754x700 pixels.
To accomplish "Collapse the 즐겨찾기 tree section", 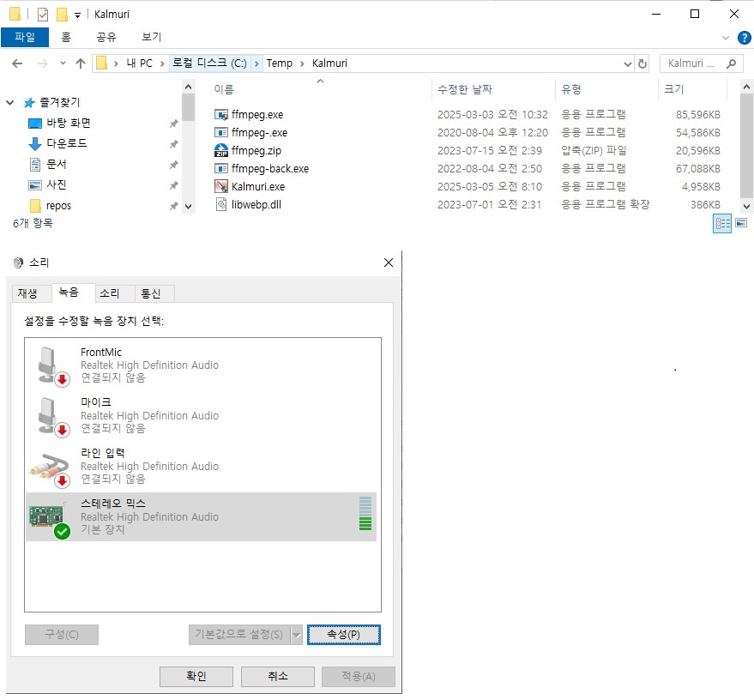I will [10, 102].
